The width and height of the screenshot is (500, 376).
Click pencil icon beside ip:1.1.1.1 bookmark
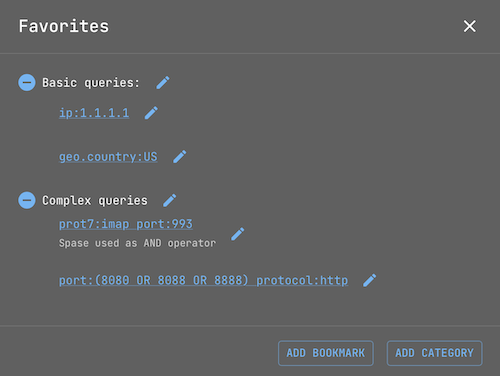pos(151,113)
